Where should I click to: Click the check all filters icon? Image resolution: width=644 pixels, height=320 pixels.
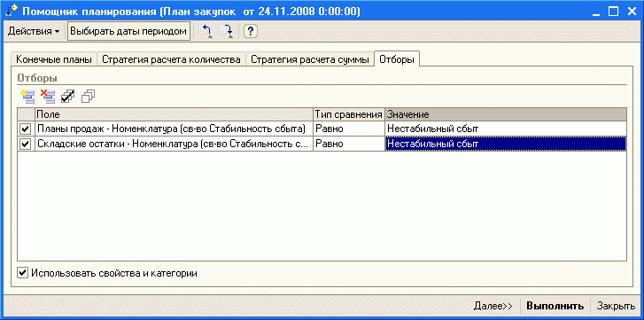coord(68,97)
